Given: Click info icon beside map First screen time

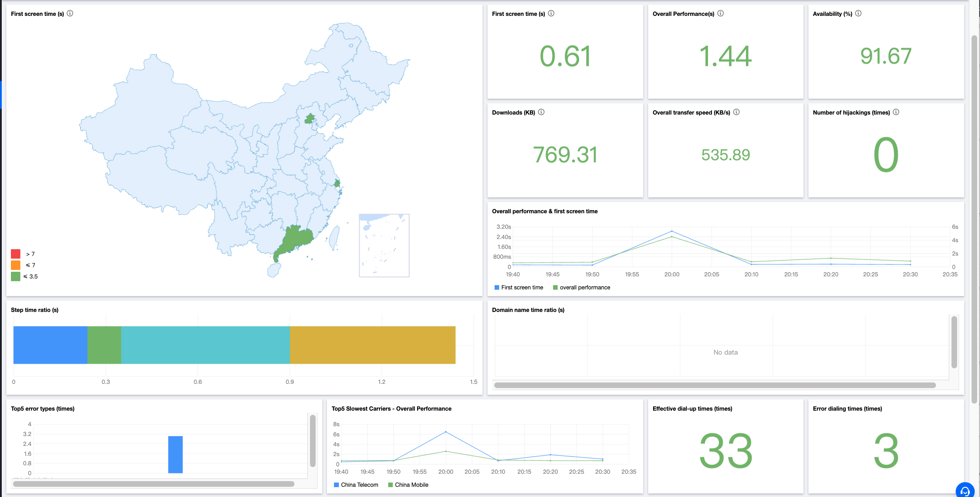Looking at the screenshot, I should point(70,13).
